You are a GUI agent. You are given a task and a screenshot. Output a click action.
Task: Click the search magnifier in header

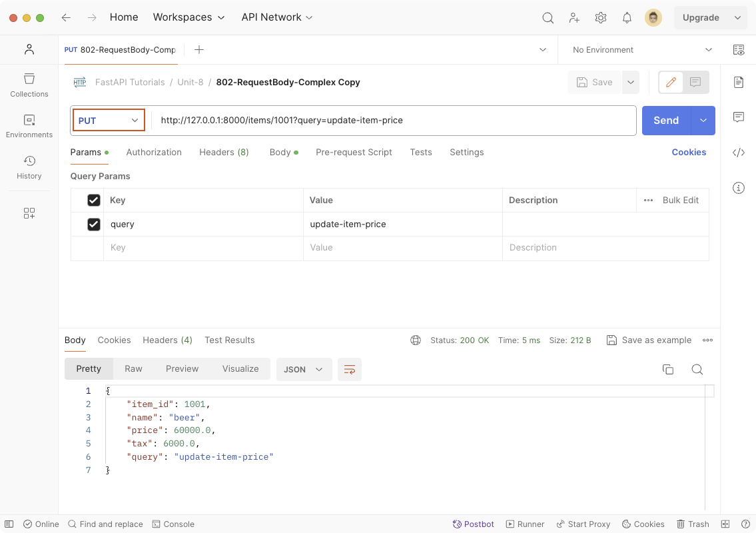[x=548, y=18]
